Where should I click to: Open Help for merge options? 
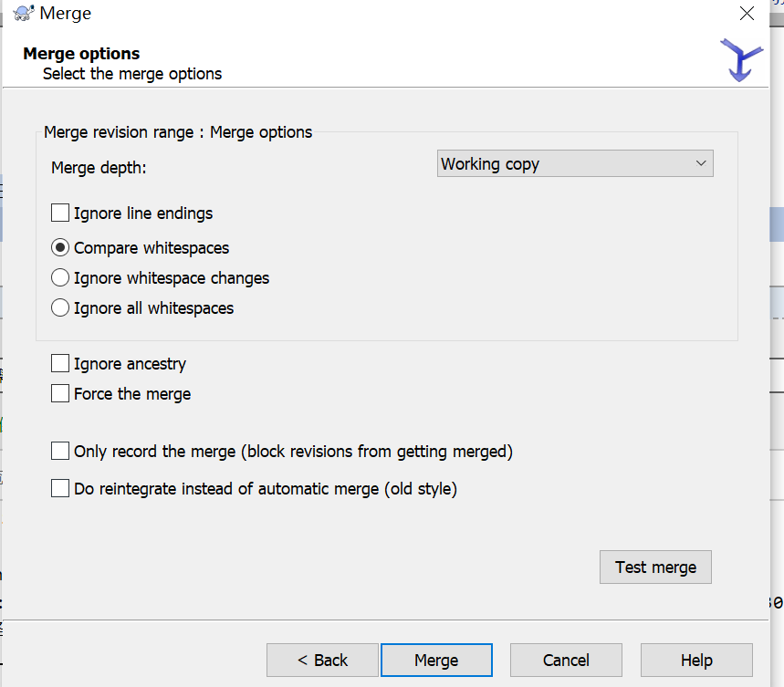(696, 661)
